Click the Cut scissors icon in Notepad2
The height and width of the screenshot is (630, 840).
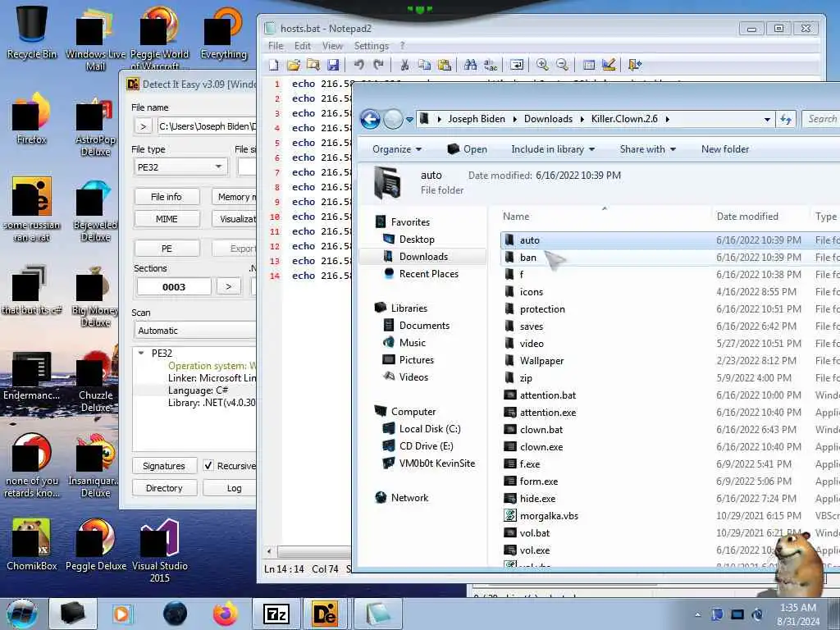[404, 65]
